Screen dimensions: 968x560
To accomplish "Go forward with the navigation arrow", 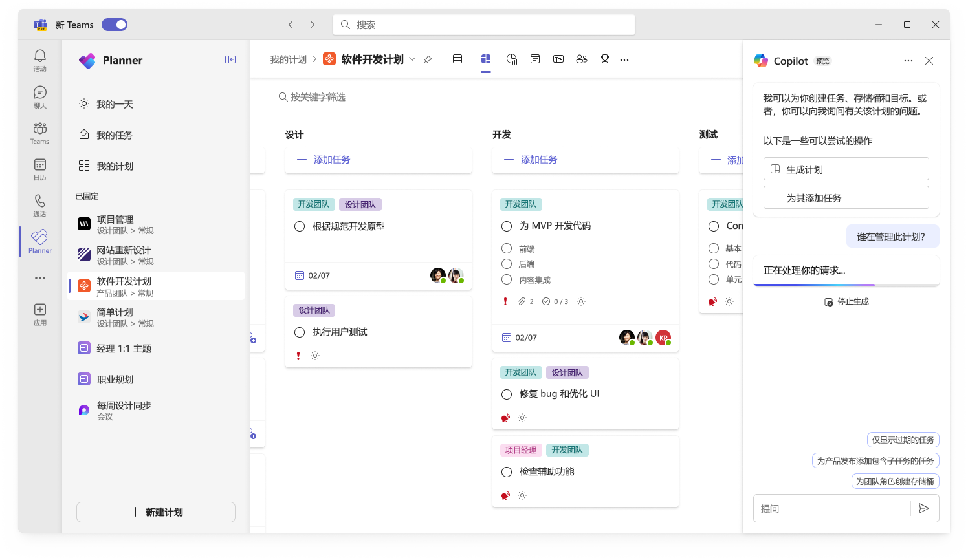I will point(312,25).
